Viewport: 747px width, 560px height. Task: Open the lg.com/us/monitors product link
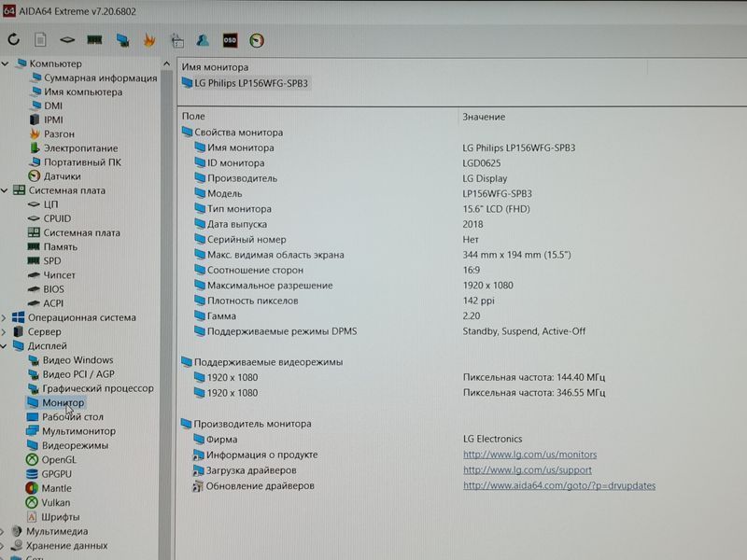pyautogui.click(x=529, y=455)
